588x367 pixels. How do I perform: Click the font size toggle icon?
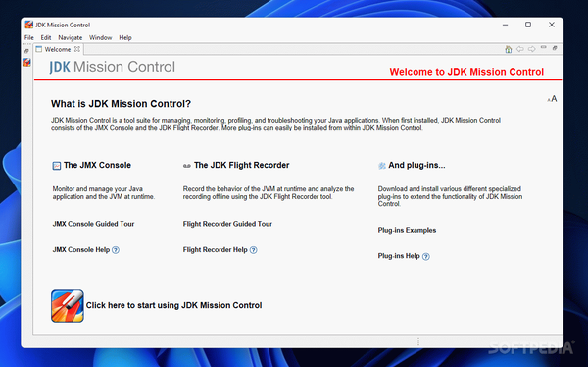(x=552, y=99)
